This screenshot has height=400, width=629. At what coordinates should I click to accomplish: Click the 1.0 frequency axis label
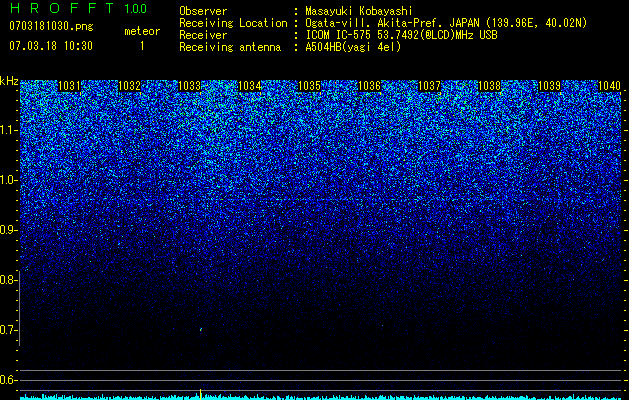coord(8,181)
